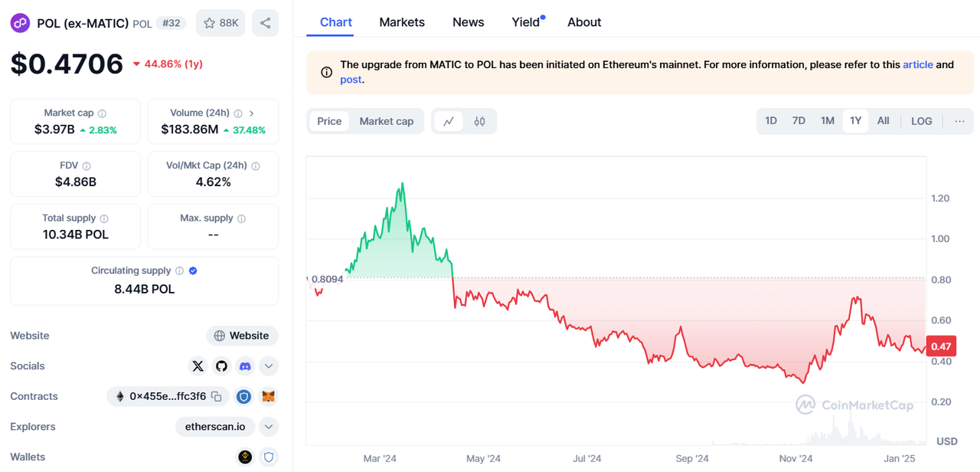
Task: Switch to the Yield tab
Action: point(526,22)
